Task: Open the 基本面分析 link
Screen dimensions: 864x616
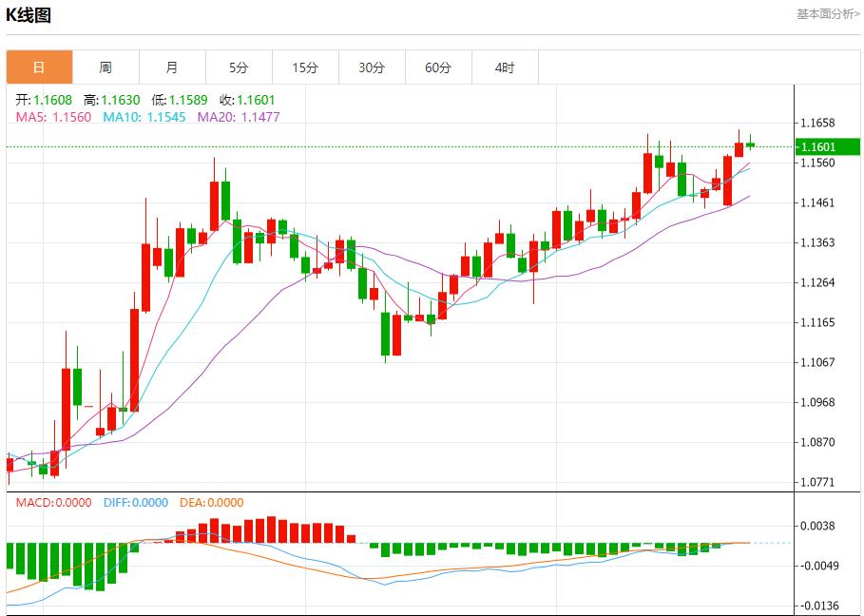Action: click(828, 14)
